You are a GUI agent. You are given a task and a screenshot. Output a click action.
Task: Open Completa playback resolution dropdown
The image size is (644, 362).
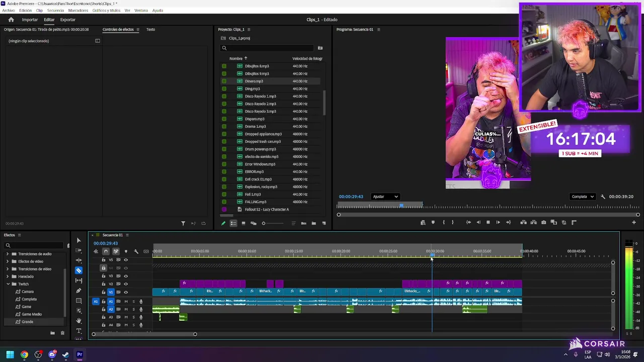point(583,197)
